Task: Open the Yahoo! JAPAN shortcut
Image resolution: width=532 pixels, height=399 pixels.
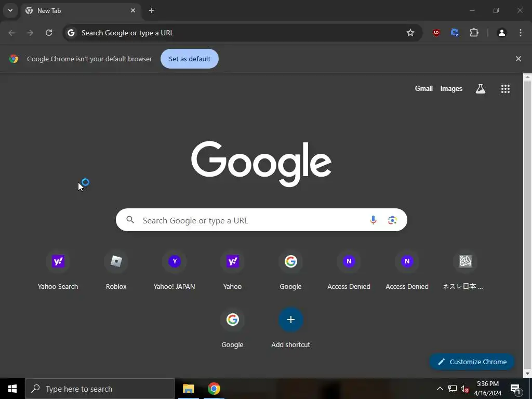Action: [175, 271]
